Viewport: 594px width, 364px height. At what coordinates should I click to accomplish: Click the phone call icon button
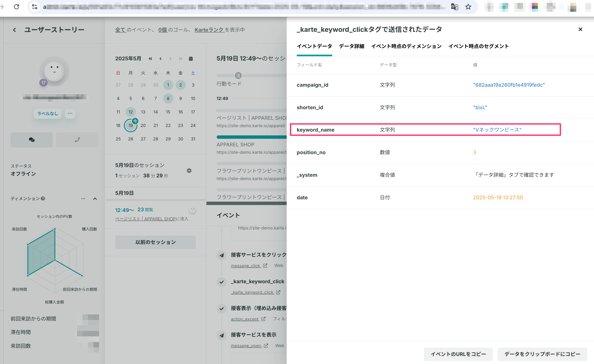[77, 140]
